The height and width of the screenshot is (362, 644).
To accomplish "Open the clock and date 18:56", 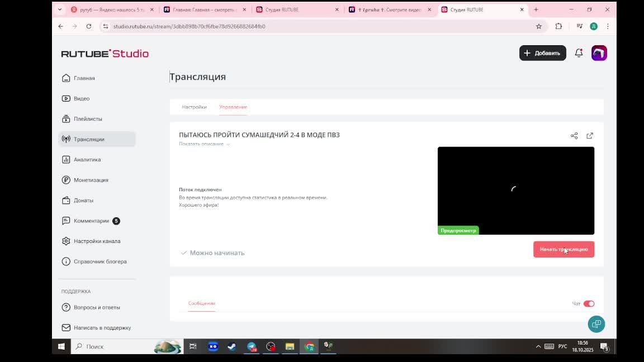I will click(583, 346).
